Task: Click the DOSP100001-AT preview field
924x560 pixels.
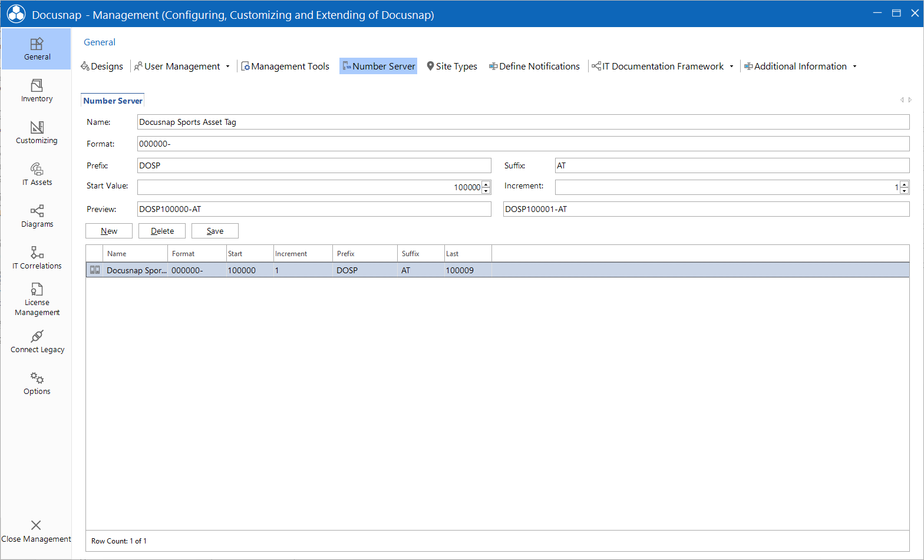Action: [x=707, y=209]
